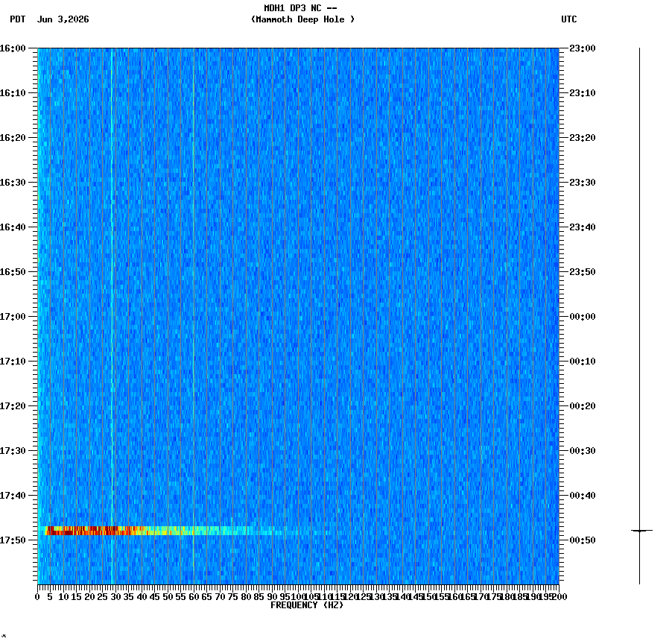
Task: Click the PDT time label '17:50'
Action: 13,540
